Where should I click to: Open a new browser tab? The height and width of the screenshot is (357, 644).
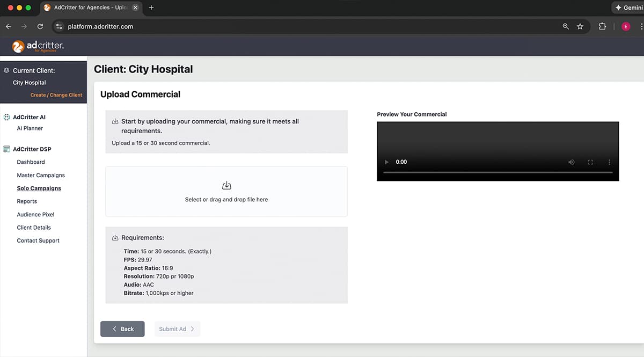pyautogui.click(x=151, y=8)
